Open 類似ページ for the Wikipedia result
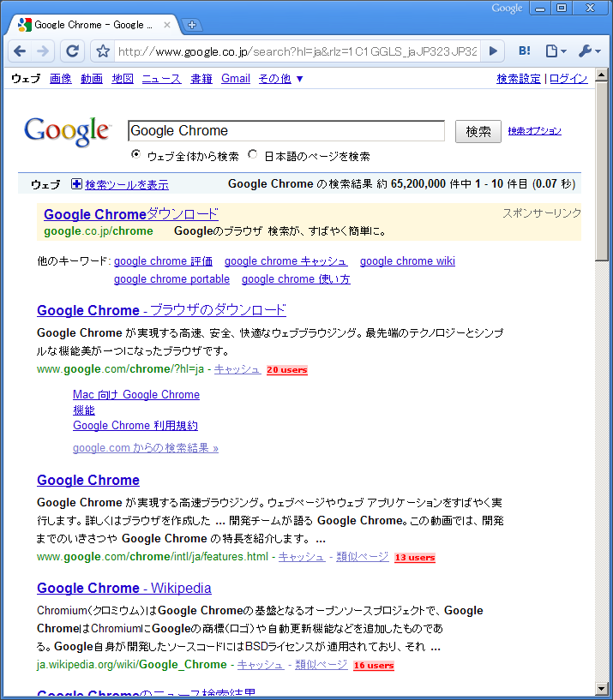This screenshot has height=700, width=613. pyautogui.click(x=322, y=665)
